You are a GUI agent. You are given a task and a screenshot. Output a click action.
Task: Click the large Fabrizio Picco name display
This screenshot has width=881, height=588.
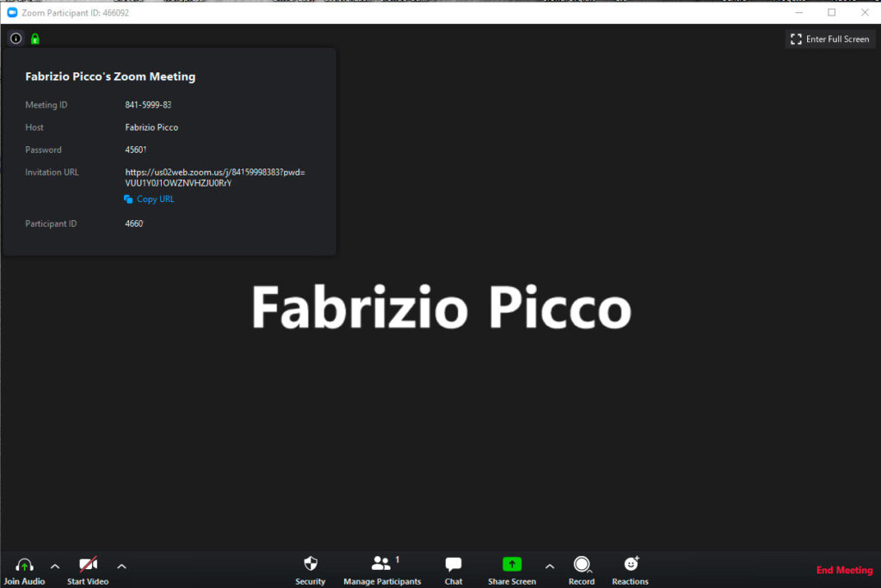(x=441, y=307)
